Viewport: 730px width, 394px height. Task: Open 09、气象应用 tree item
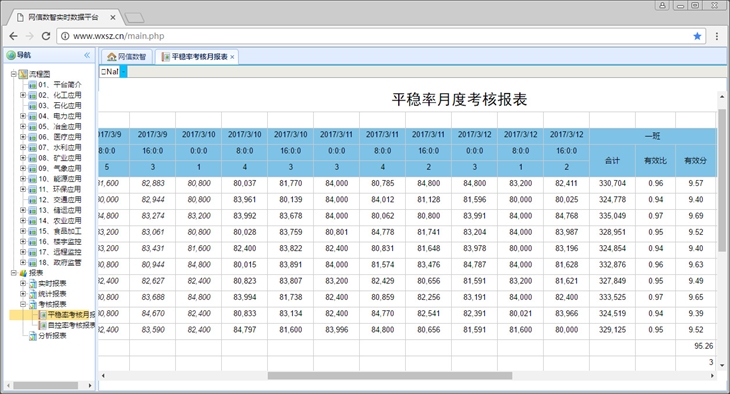[60, 168]
